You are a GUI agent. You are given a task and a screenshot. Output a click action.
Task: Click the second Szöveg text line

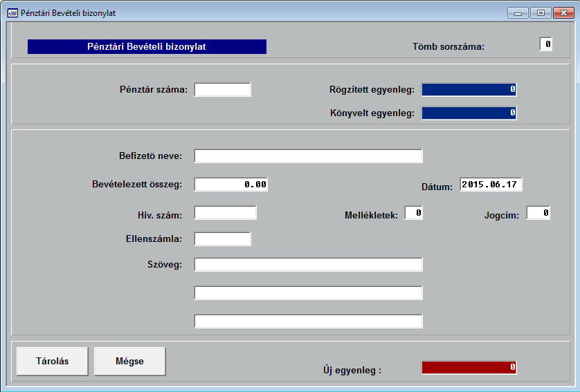point(308,293)
